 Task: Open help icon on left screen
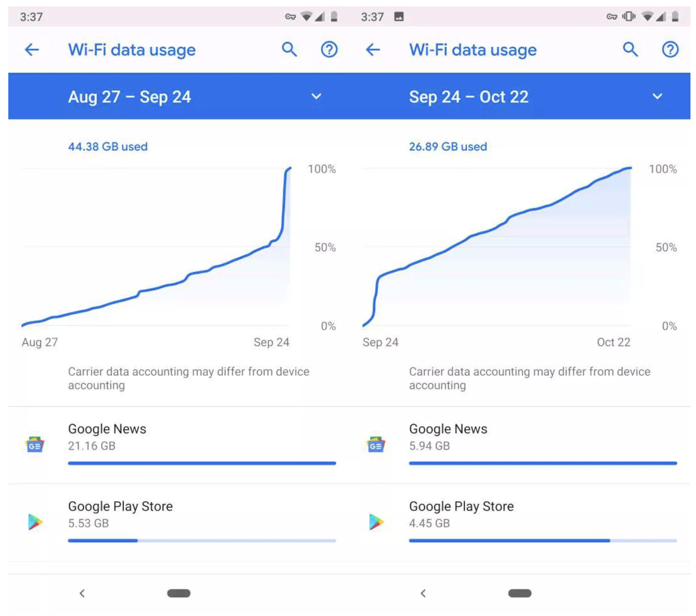[329, 49]
